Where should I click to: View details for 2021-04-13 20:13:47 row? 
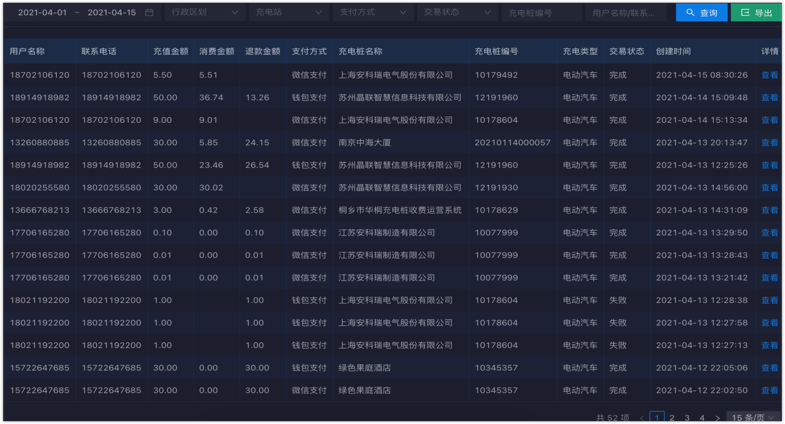[769, 143]
